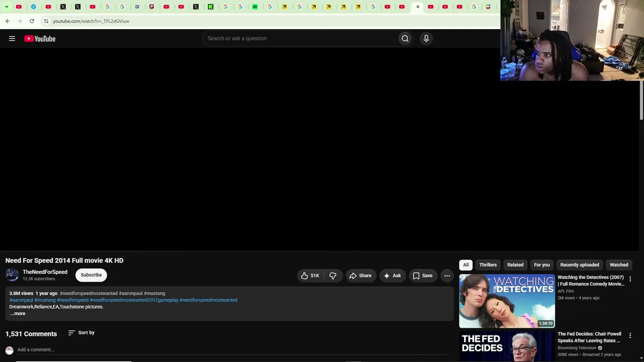Open the tab search dropdown arrow

point(7,7)
